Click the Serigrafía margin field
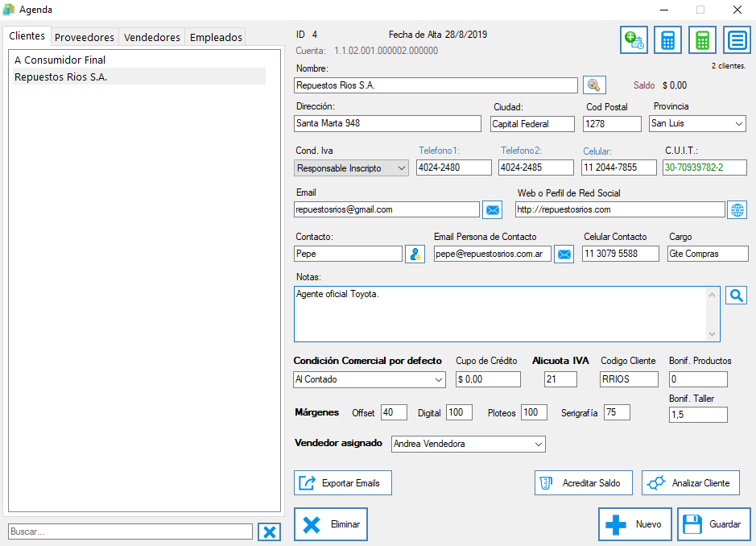This screenshot has width=756, height=546. 617,412
